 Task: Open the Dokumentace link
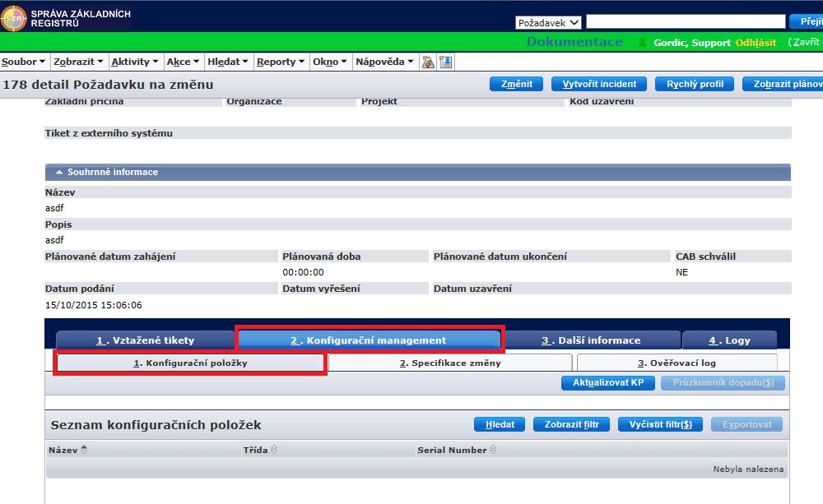coord(574,42)
